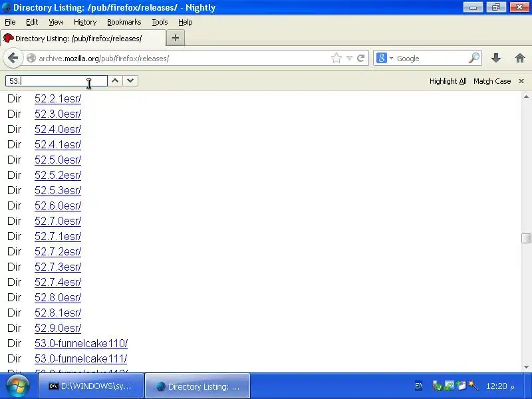
Task: Switch to the D:\WINDOWS command prompt taskbar button
Action: (x=91, y=386)
